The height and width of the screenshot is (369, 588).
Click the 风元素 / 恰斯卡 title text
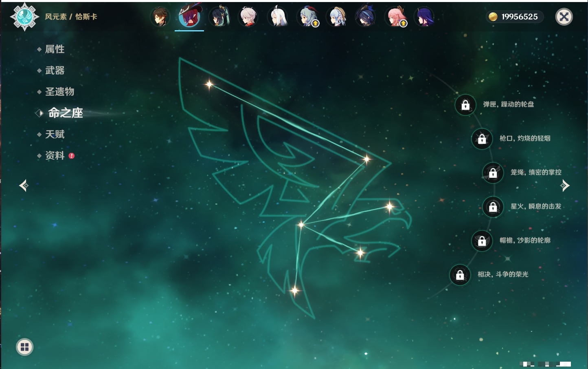coord(71,17)
